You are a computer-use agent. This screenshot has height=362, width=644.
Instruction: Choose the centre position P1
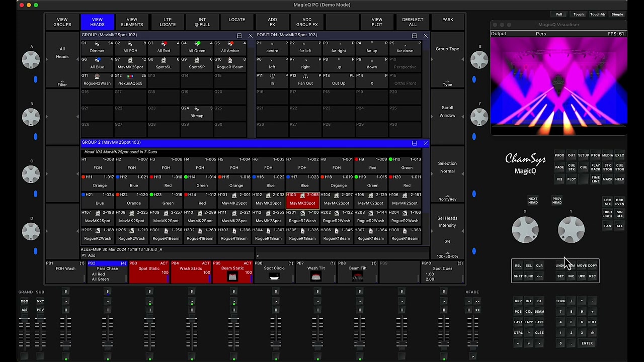(272, 47)
